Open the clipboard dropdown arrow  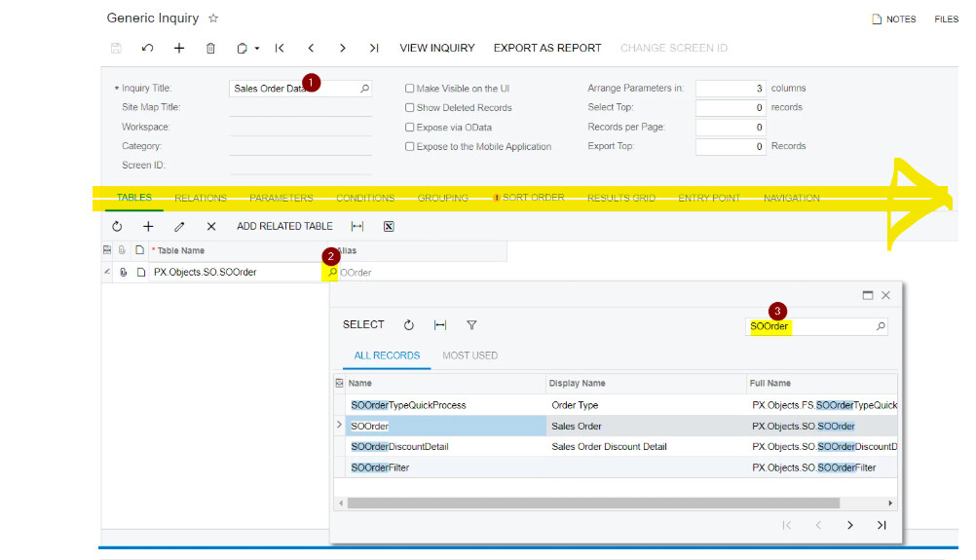tap(257, 49)
